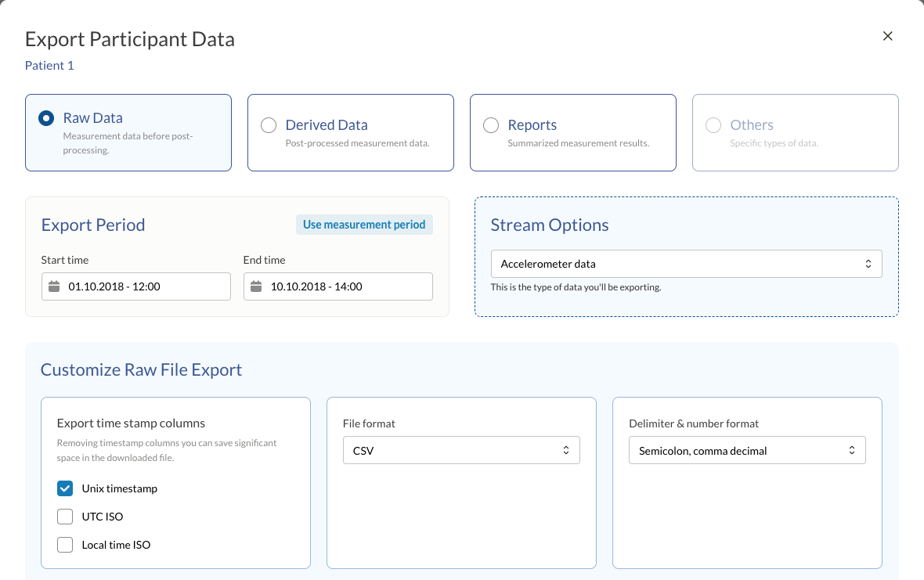The height and width of the screenshot is (580, 924).
Task: Click the 'Export time stamp columns' label
Action: pos(131,423)
